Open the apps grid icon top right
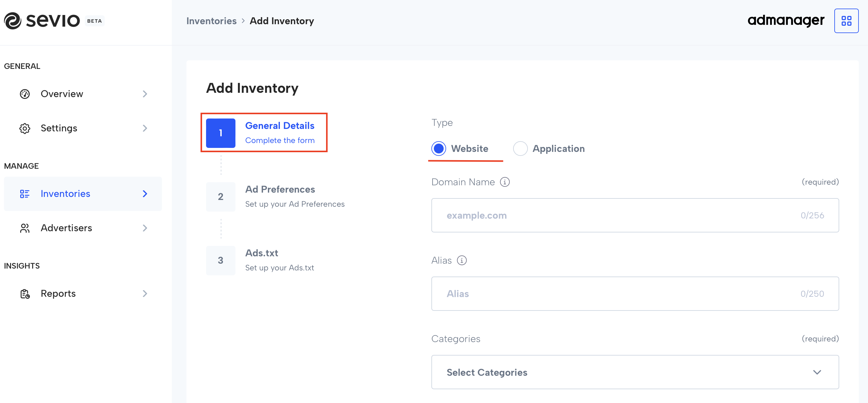Viewport: 868px width, 403px height. tap(846, 21)
